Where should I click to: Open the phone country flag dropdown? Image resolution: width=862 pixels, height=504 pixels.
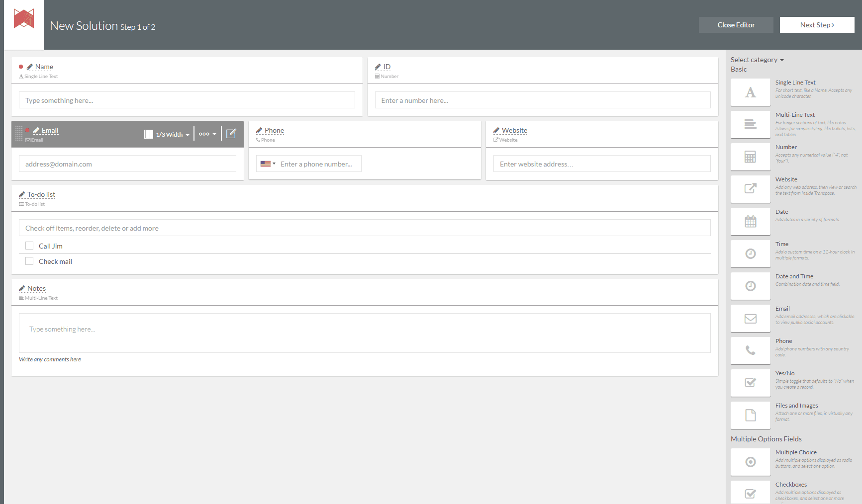click(x=268, y=164)
